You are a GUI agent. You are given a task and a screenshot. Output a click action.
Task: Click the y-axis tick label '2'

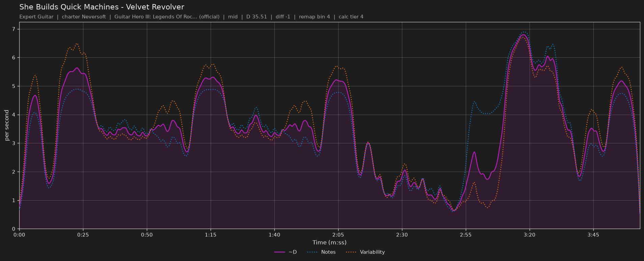14,172
